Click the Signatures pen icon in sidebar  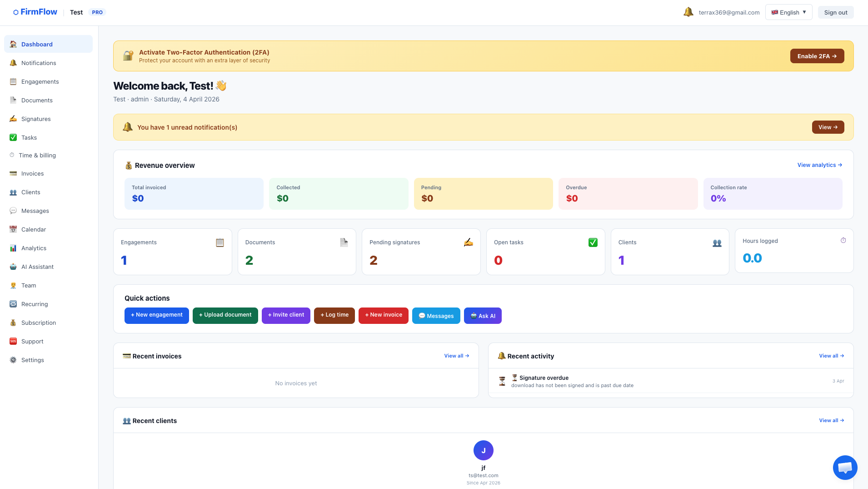click(x=13, y=119)
